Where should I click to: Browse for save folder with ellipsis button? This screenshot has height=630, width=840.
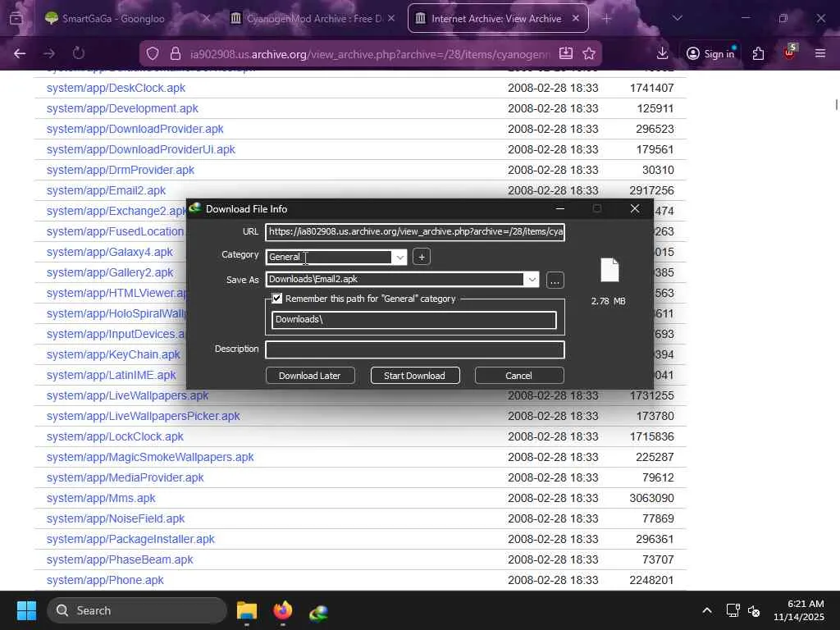point(555,281)
